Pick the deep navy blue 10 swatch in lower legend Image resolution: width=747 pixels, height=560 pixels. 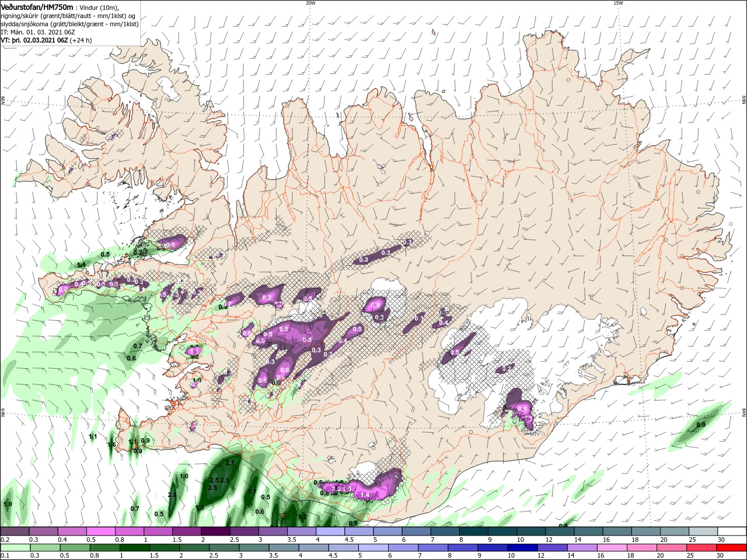pyautogui.click(x=523, y=548)
